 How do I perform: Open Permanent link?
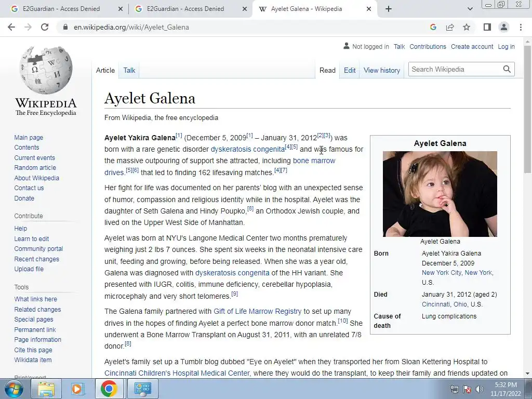[x=35, y=329]
